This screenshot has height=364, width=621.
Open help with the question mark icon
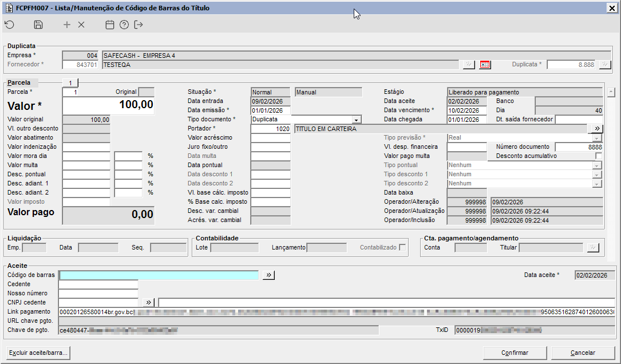(x=124, y=25)
